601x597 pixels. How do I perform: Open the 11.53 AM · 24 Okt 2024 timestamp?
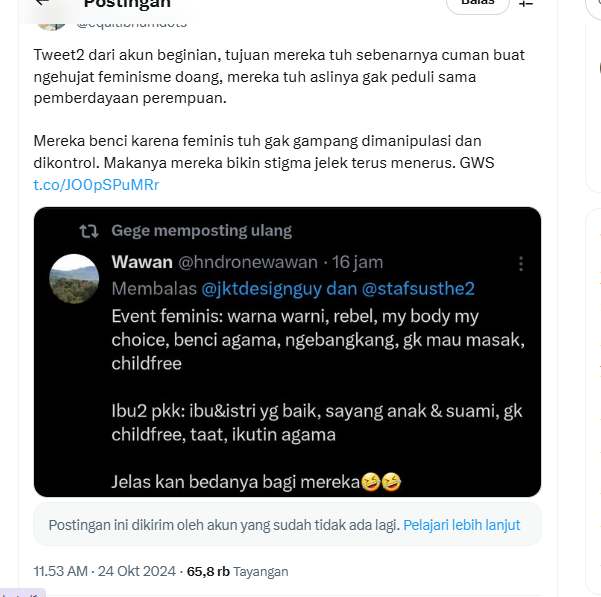[x=105, y=572]
